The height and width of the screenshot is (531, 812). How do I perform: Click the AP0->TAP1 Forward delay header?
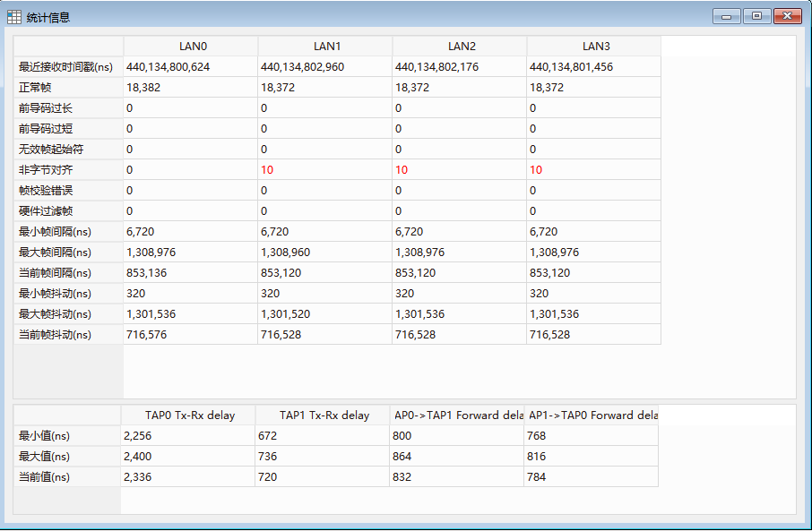tap(457, 415)
